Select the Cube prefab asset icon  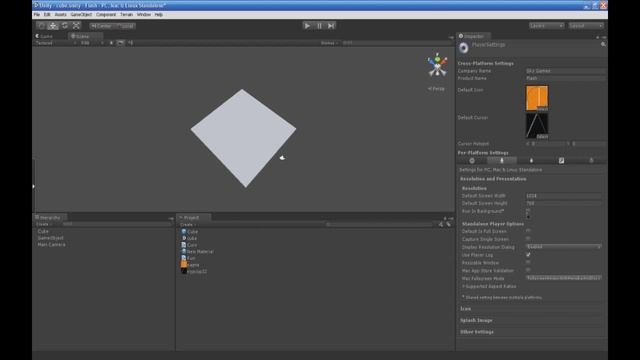(184, 231)
